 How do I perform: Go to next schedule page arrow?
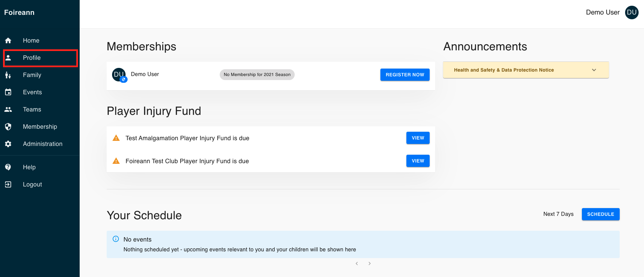[x=370, y=263]
